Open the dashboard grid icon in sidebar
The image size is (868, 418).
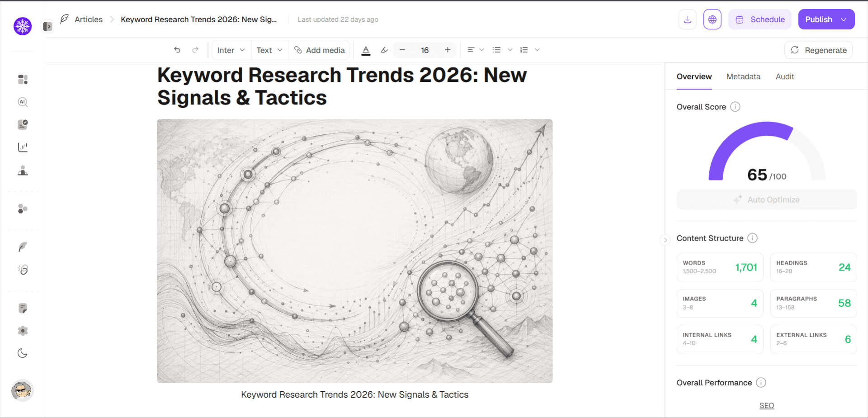23,80
